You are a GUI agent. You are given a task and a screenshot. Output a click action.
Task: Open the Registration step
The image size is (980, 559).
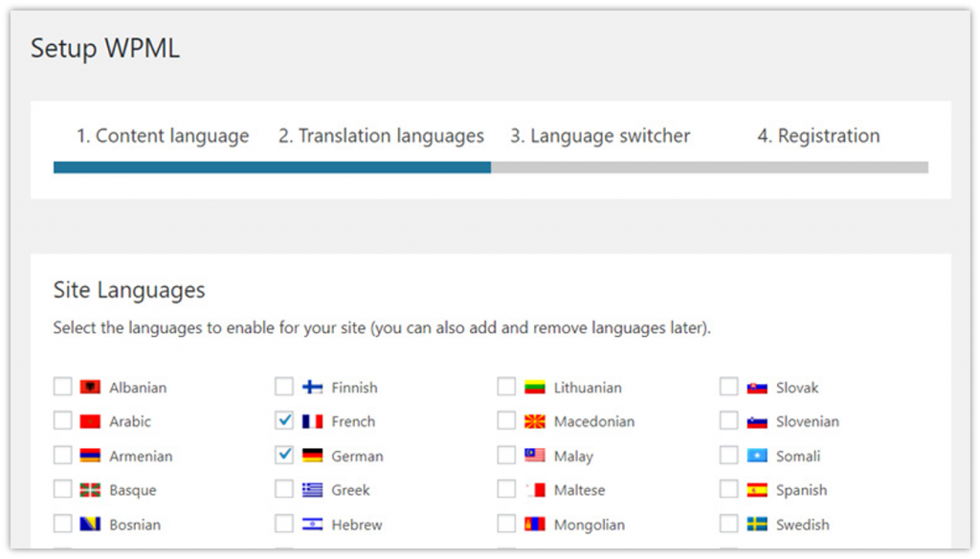pyautogui.click(x=818, y=136)
